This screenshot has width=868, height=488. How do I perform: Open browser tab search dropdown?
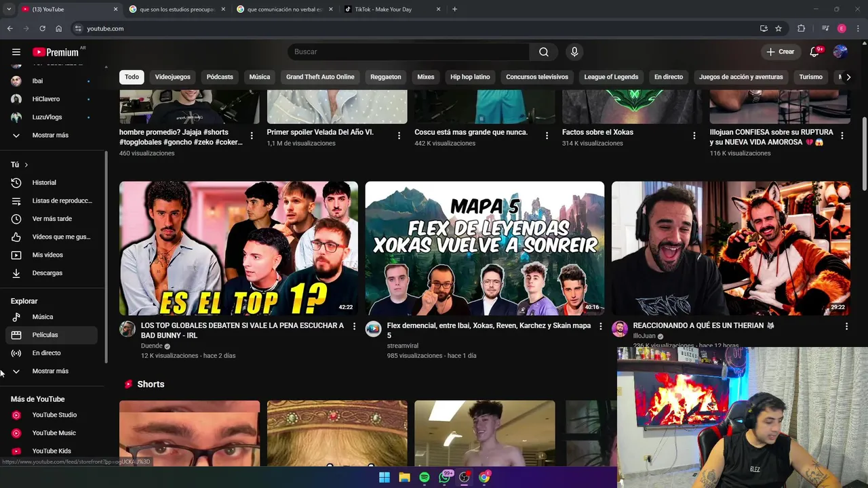(9, 9)
